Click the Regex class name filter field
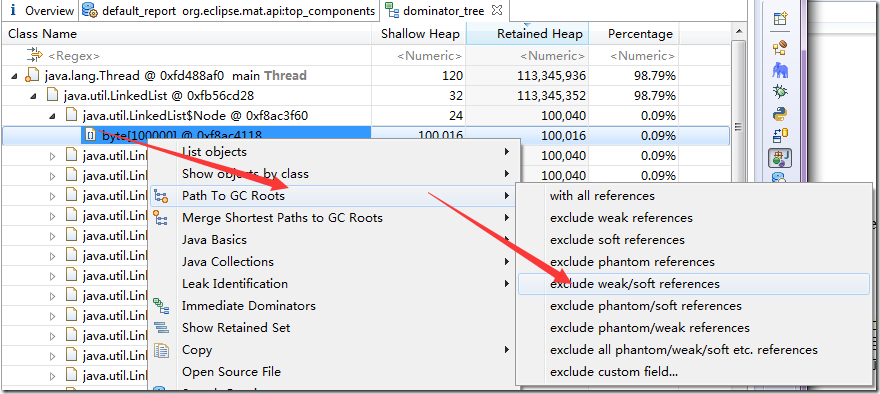This screenshot has width=880, height=394. point(186,56)
